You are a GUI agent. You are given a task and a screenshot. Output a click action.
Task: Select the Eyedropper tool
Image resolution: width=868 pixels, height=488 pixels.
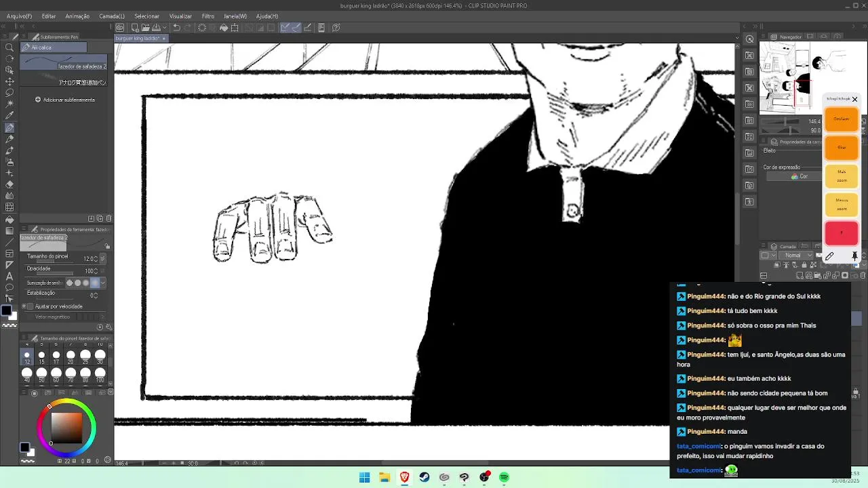pos(9,116)
